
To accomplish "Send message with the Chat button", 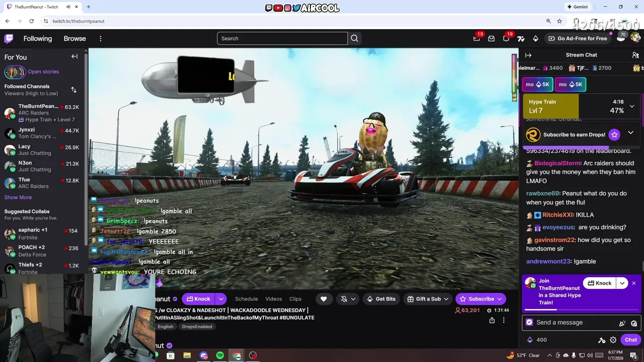I will click(x=631, y=340).
